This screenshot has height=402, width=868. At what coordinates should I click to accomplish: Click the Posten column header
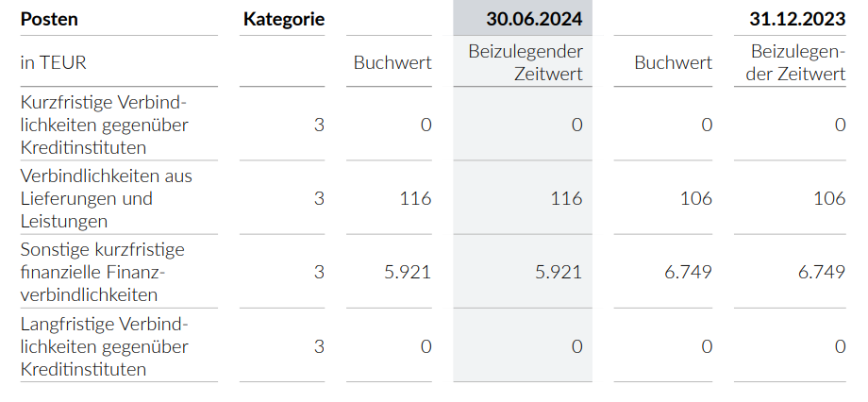pos(49,18)
